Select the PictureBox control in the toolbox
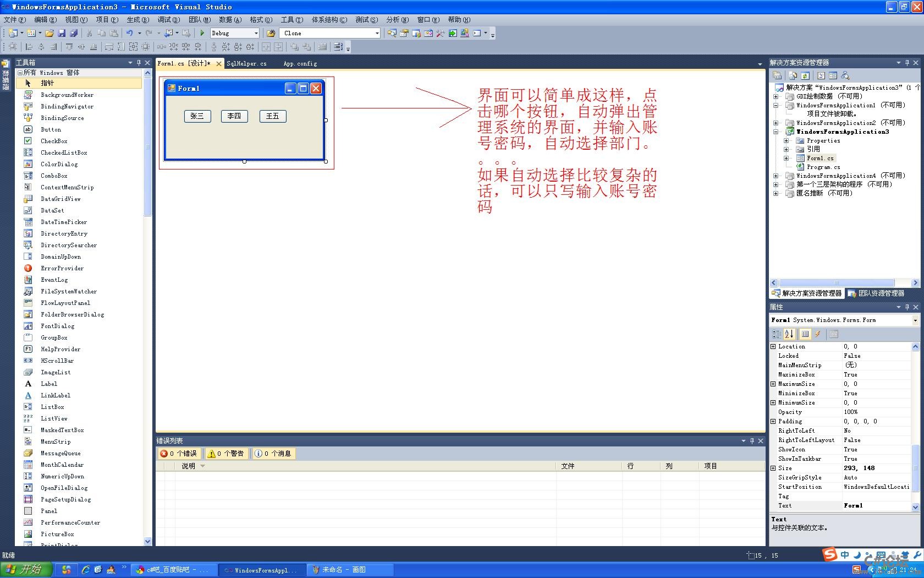 [57, 534]
